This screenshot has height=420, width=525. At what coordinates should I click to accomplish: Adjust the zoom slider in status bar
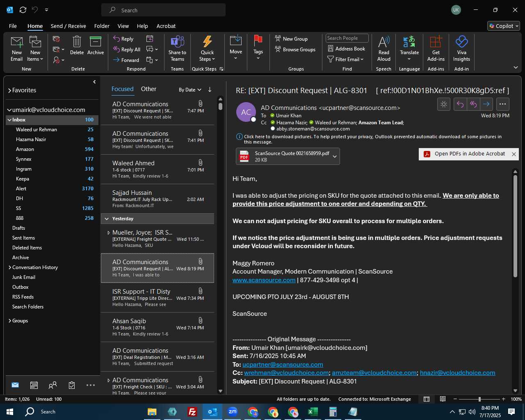(479, 399)
